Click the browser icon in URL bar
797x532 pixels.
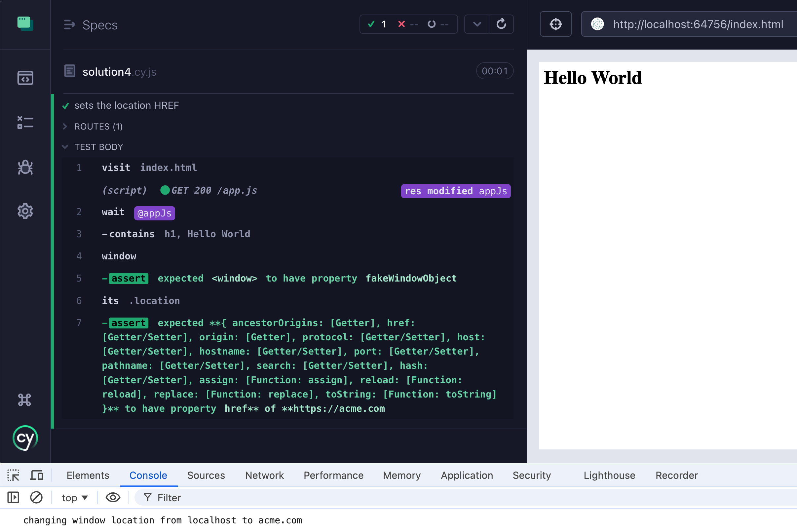coord(597,24)
